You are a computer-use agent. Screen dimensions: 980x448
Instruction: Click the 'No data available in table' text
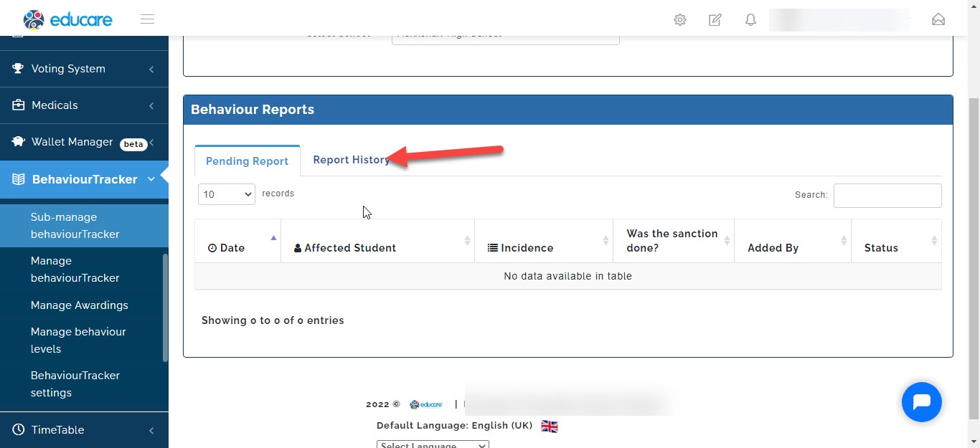(567, 276)
